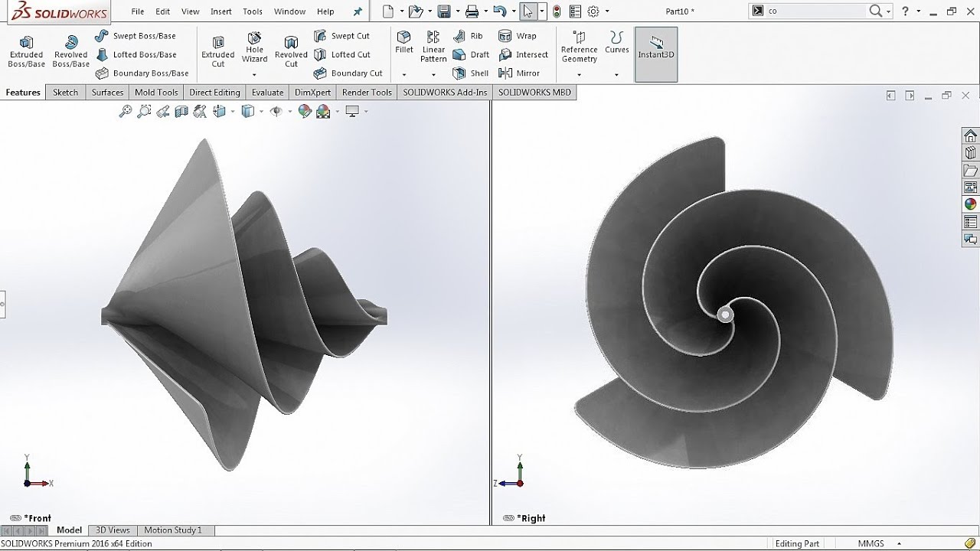
Task: Click the Rib feature tool
Action: pos(468,36)
